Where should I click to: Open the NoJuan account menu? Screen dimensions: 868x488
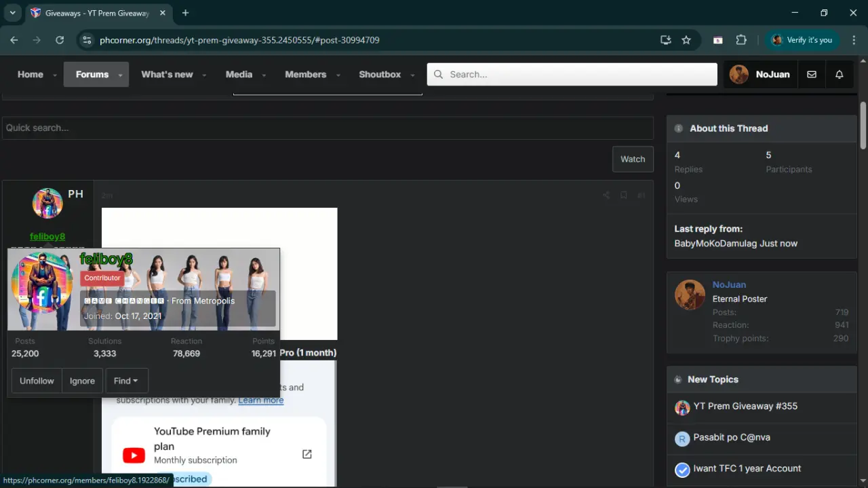click(x=760, y=74)
